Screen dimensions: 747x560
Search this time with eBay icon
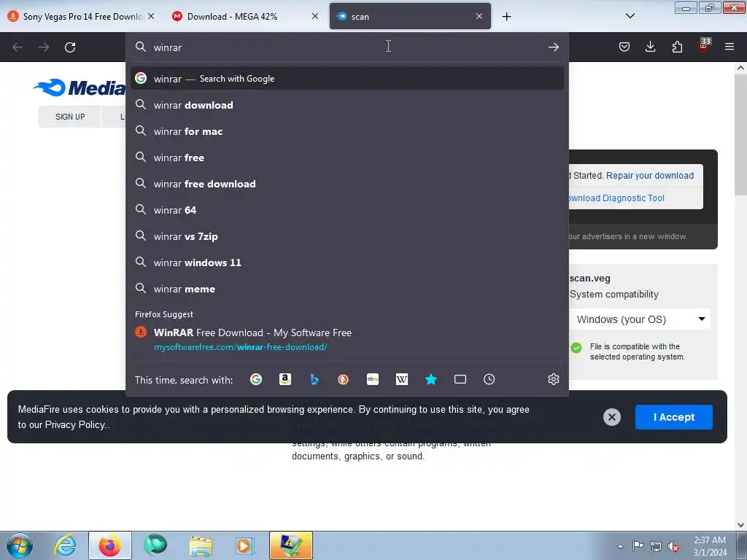coord(373,379)
